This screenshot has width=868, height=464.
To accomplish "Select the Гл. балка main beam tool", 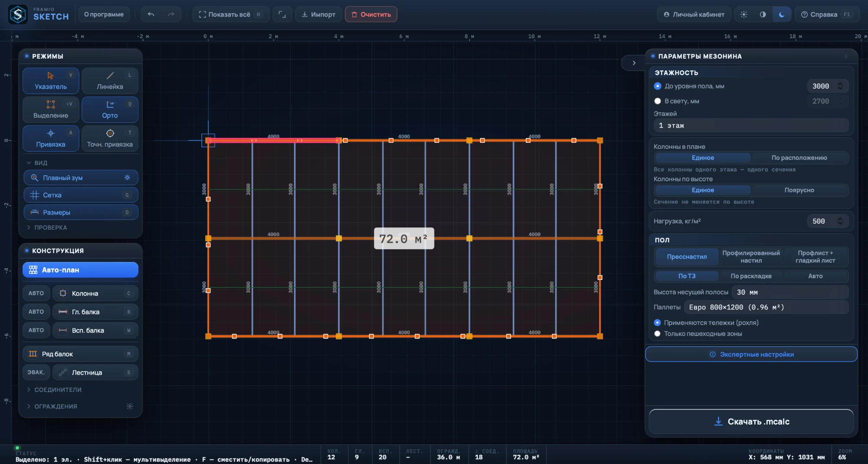I will 95,312.
